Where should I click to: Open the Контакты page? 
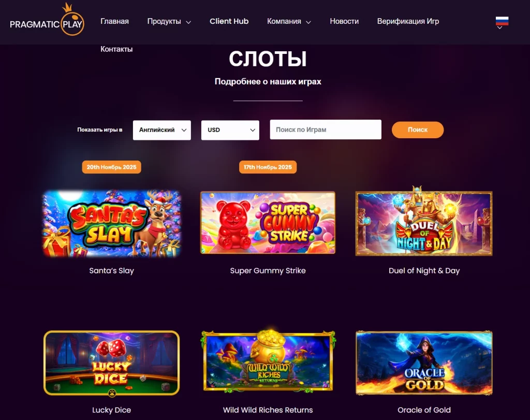pos(116,49)
